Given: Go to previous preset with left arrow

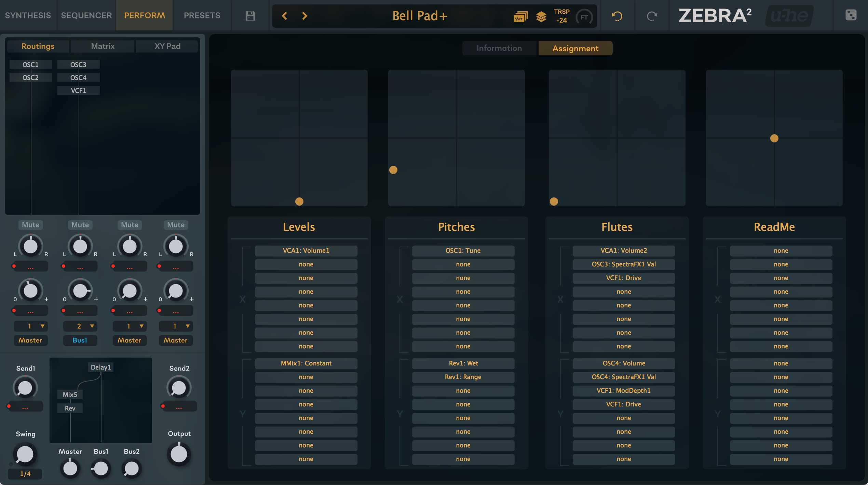Looking at the screenshot, I should tap(284, 16).
